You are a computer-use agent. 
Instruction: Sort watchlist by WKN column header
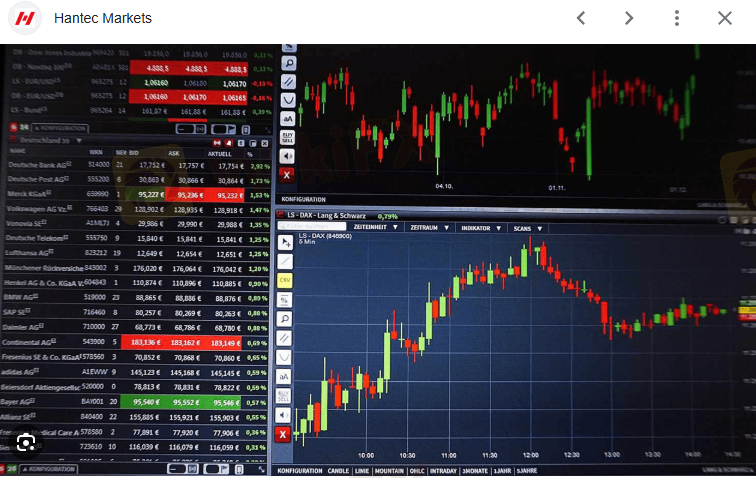[95, 152]
